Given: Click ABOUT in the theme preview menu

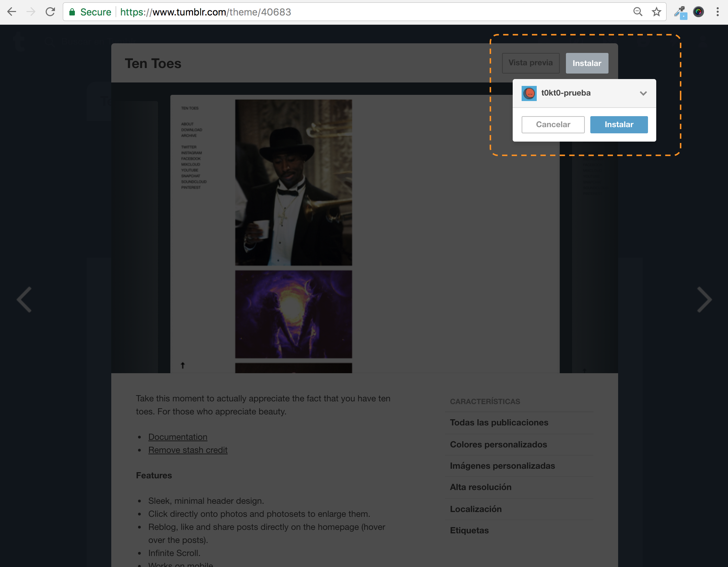Looking at the screenshot, I should (x=187, y=124).
